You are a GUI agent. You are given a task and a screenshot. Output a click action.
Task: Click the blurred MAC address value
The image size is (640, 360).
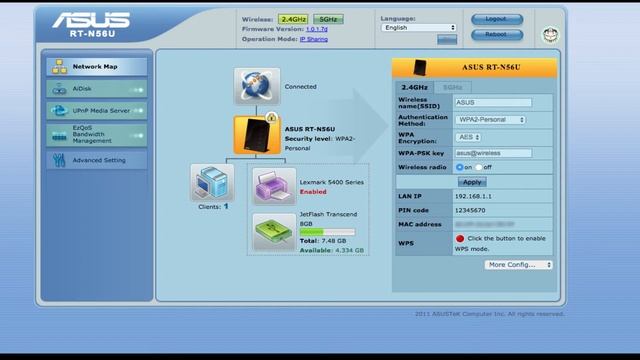[484, 224]
